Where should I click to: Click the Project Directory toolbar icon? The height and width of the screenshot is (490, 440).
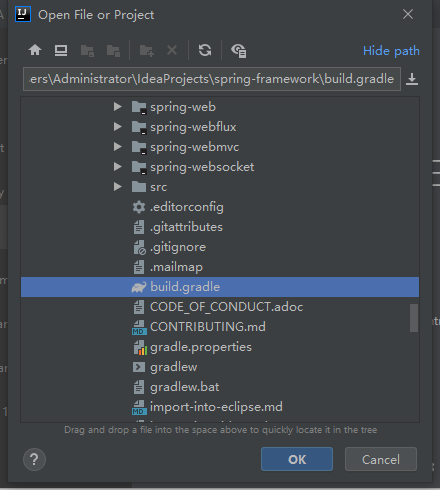pos(87,51)
